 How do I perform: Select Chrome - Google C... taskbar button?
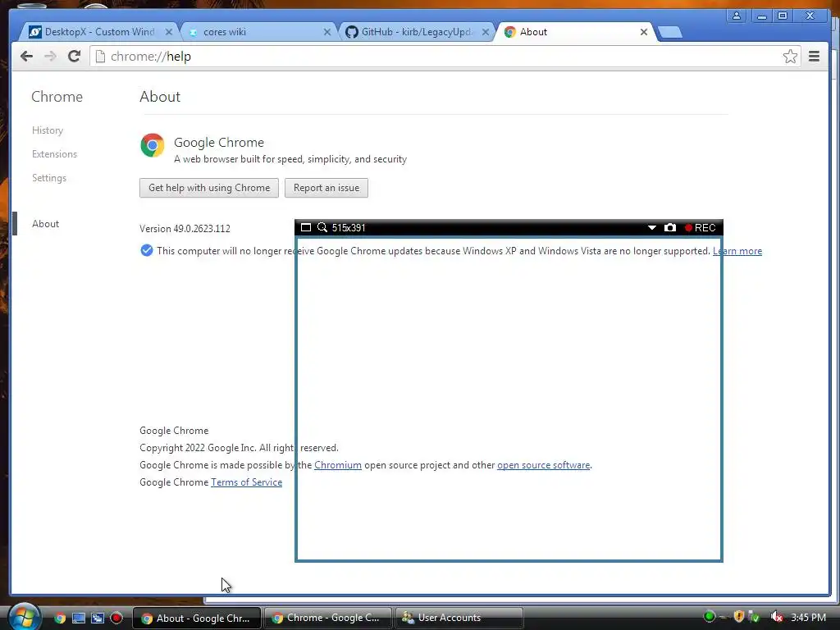[328, 618]
